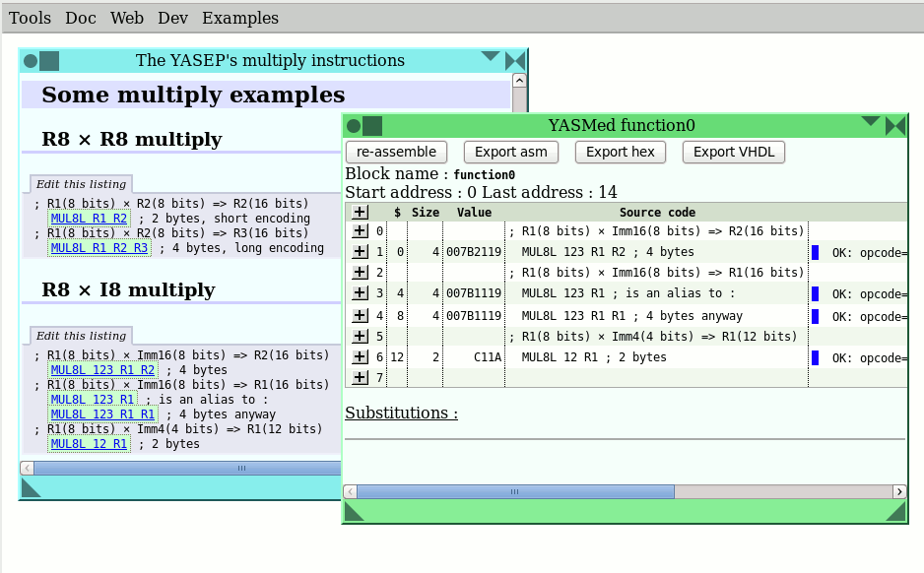Click the plus icon on row 4

coord(361,316)
